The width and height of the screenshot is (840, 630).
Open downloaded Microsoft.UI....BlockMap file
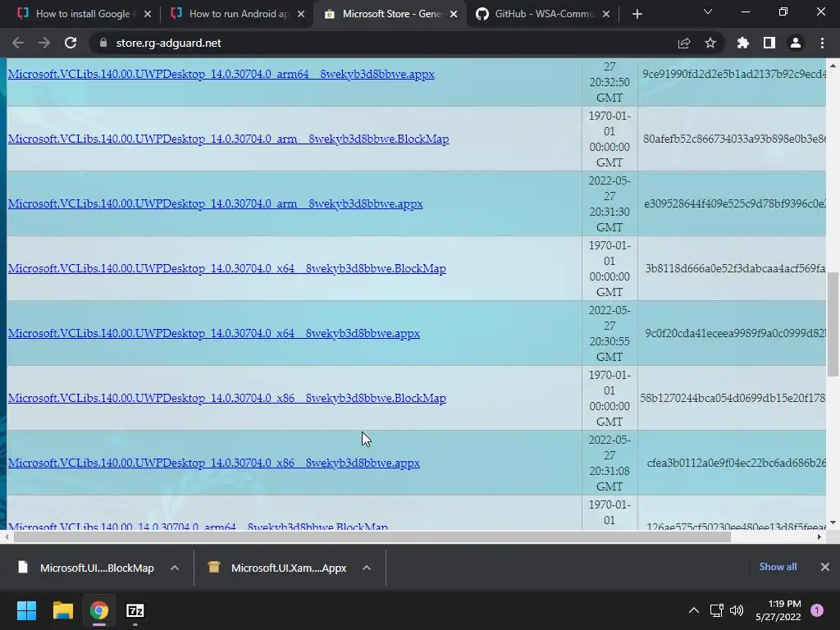[x=85, y=568]
